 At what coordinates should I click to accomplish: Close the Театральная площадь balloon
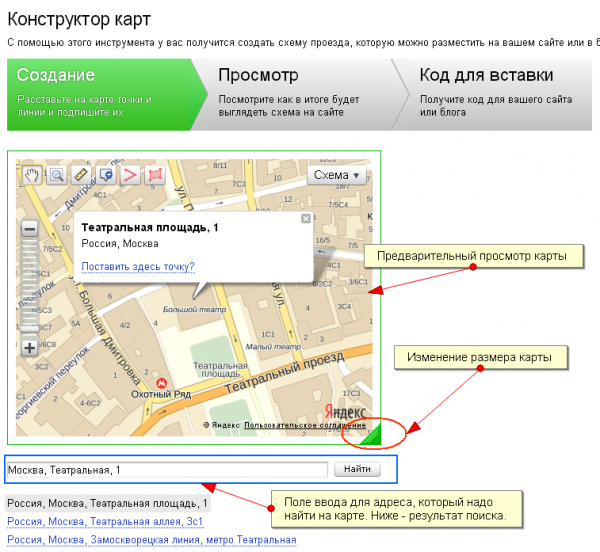(305, 218)
